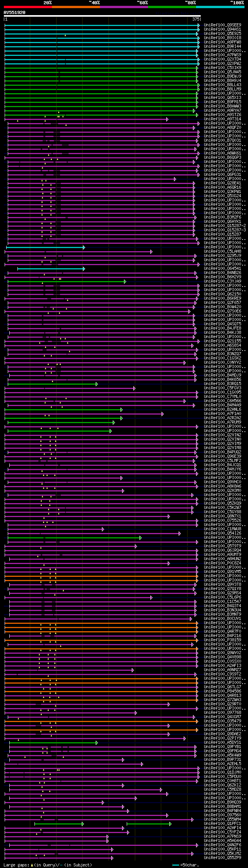The width and height of the screenshot is (248, 868).
Task: Select the last label UniRef100_Q55ZP9
Action: click(222, 858)
